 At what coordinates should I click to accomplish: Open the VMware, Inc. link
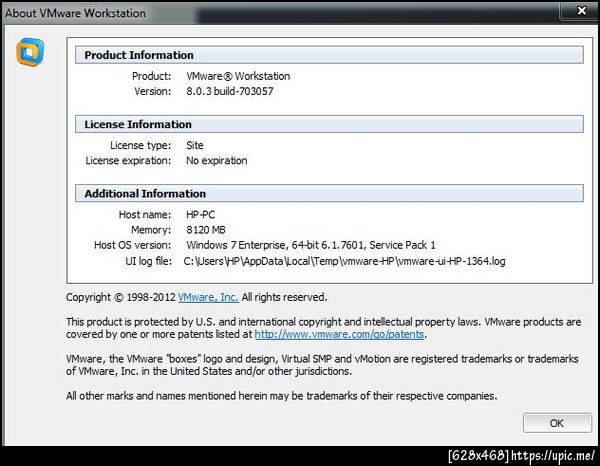tap(208, 297)
